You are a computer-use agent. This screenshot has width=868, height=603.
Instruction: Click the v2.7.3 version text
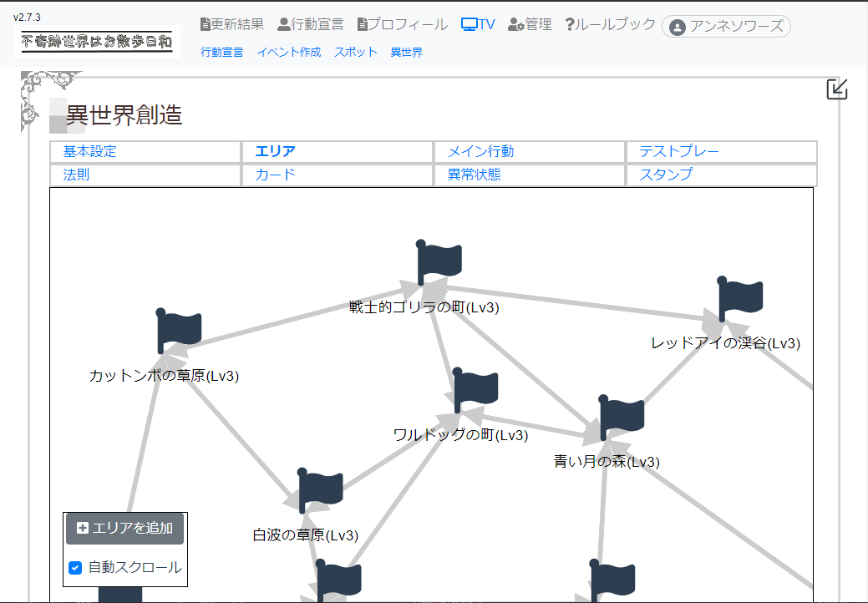click(27, 18)
